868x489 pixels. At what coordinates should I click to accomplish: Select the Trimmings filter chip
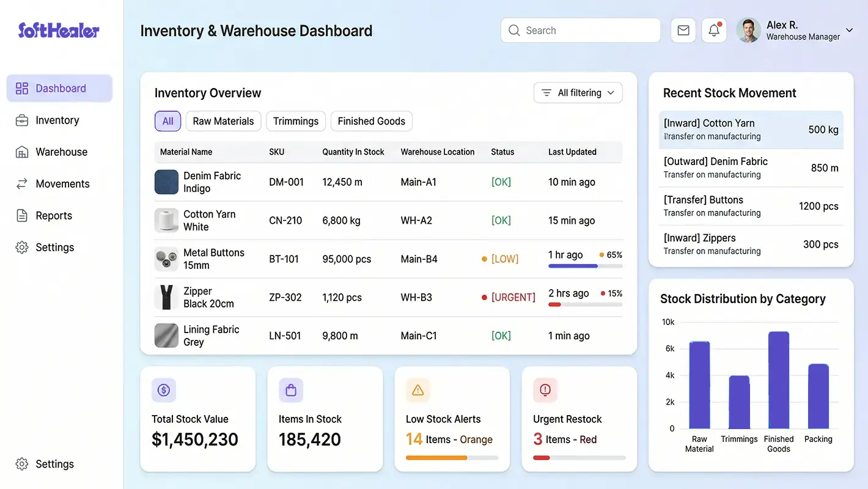pos(295,121)
